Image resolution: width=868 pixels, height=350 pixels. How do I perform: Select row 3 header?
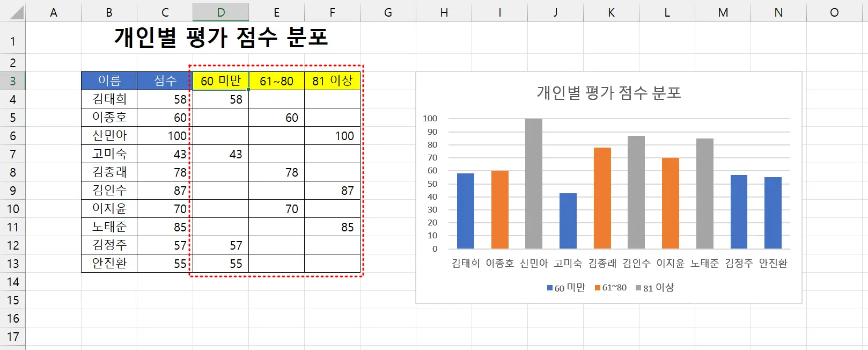click(13, 81)
